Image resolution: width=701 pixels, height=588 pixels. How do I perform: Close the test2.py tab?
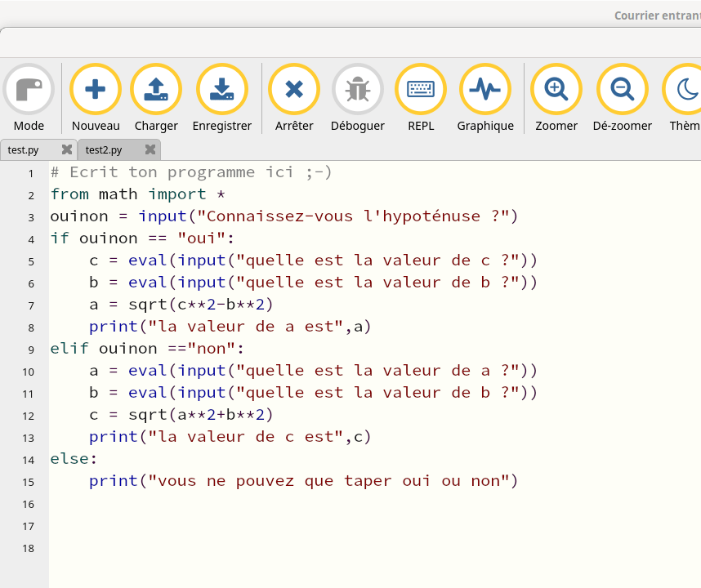150,149
